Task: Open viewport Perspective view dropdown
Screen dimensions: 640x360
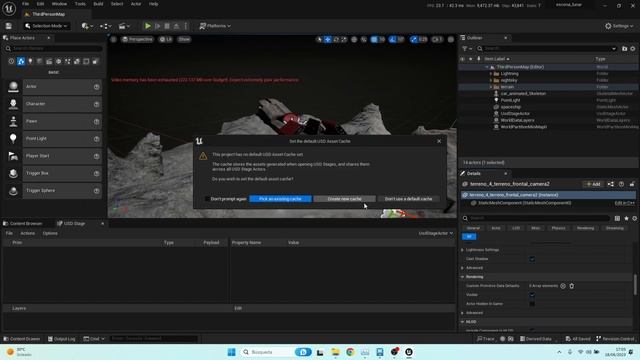Action: (x=137, y=39)
